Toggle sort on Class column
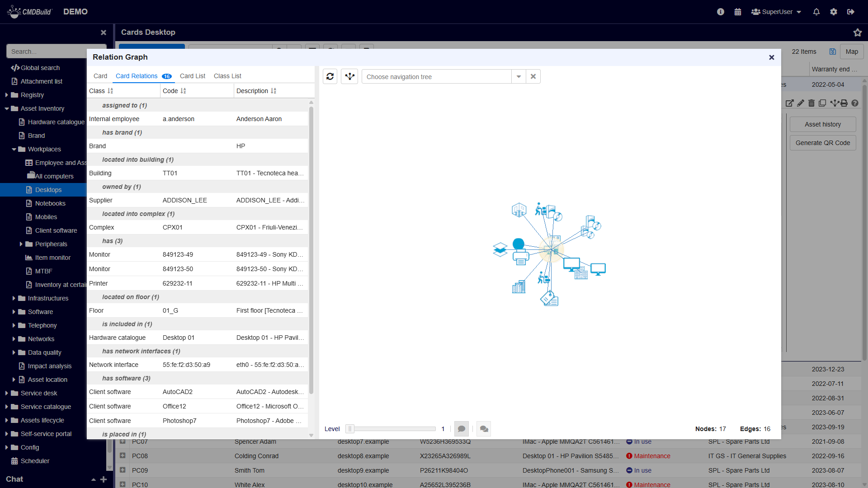 pos(110,91)
